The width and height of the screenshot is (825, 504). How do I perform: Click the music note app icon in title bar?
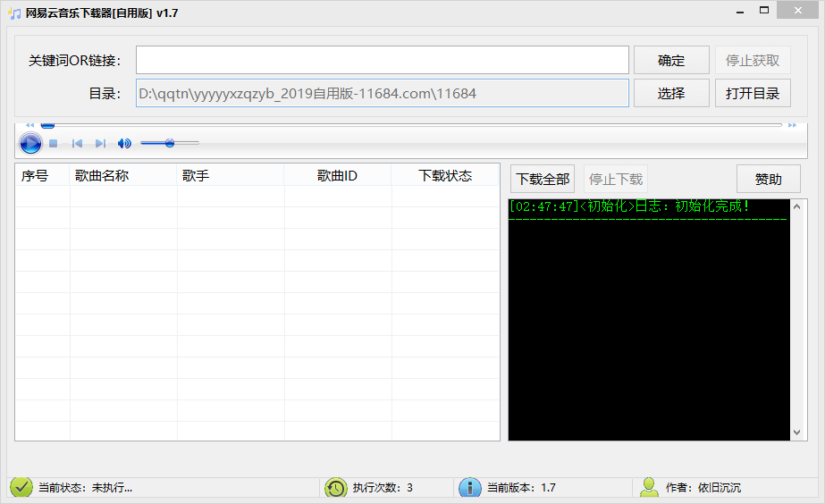click(14, 13)
